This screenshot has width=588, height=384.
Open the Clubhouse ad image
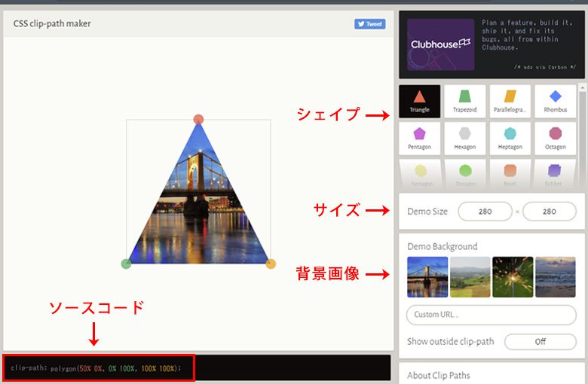pos(441,44)
